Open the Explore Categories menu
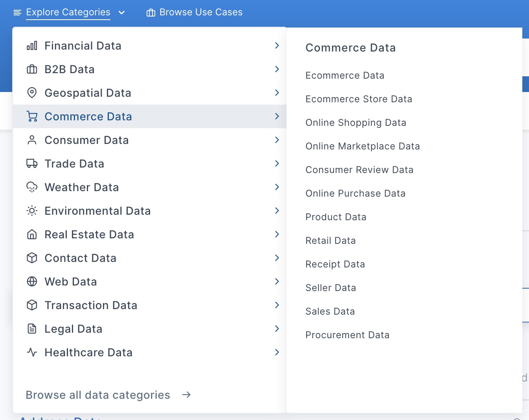The width and height of the screenshot is (529, 420). tap(68, 12)
